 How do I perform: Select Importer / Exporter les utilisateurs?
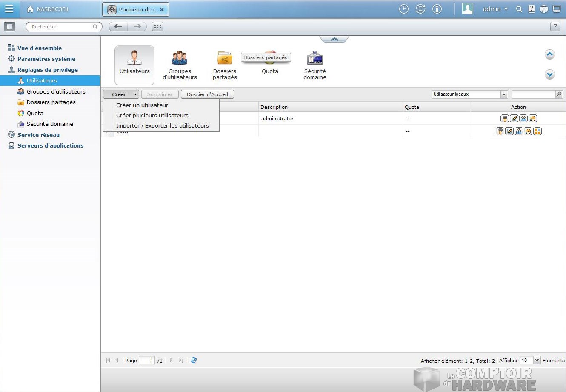point(163,125)
